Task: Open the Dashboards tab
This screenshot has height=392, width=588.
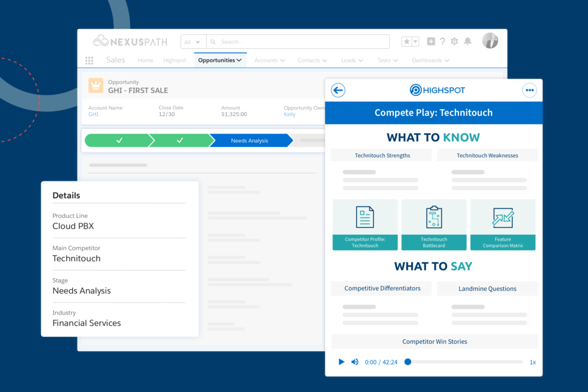Action: click(427, 60)
